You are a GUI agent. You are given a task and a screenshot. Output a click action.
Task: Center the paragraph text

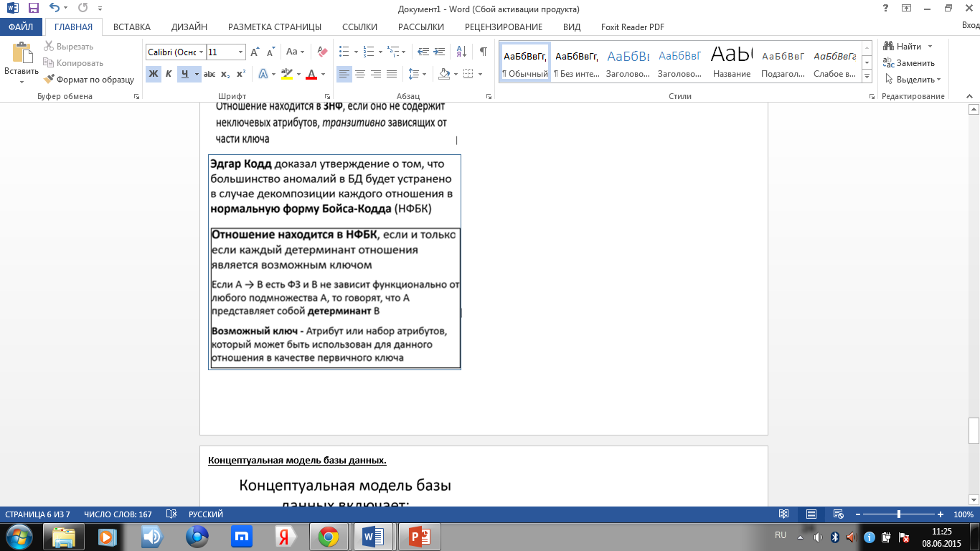360,74
